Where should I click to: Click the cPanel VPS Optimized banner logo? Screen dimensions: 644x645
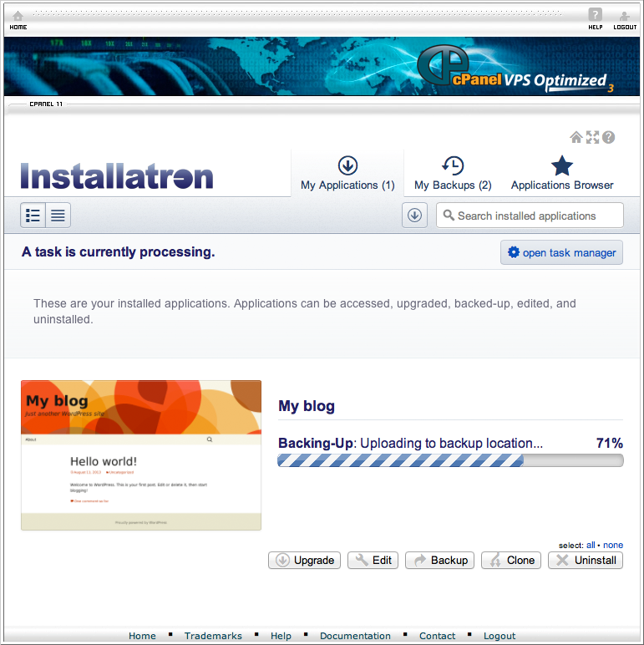click(x=515, y=69)
